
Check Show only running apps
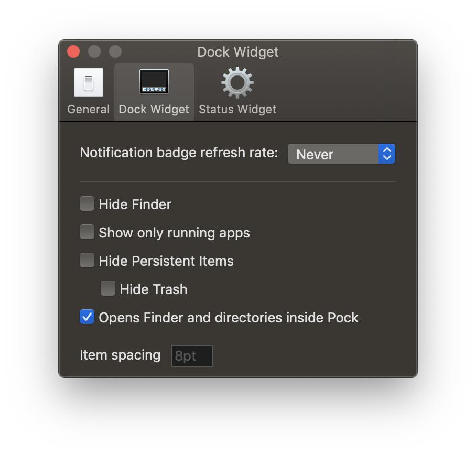pos(87,232)
